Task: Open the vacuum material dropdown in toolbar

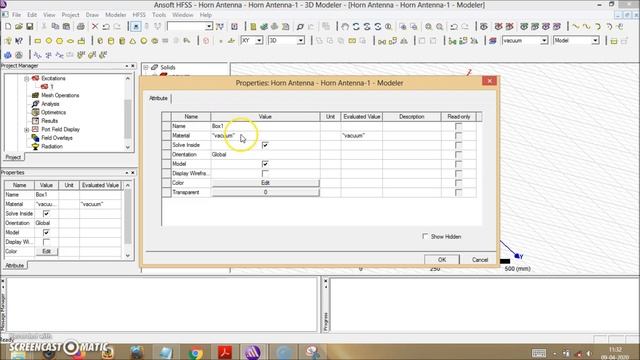Action: [544, 41]
